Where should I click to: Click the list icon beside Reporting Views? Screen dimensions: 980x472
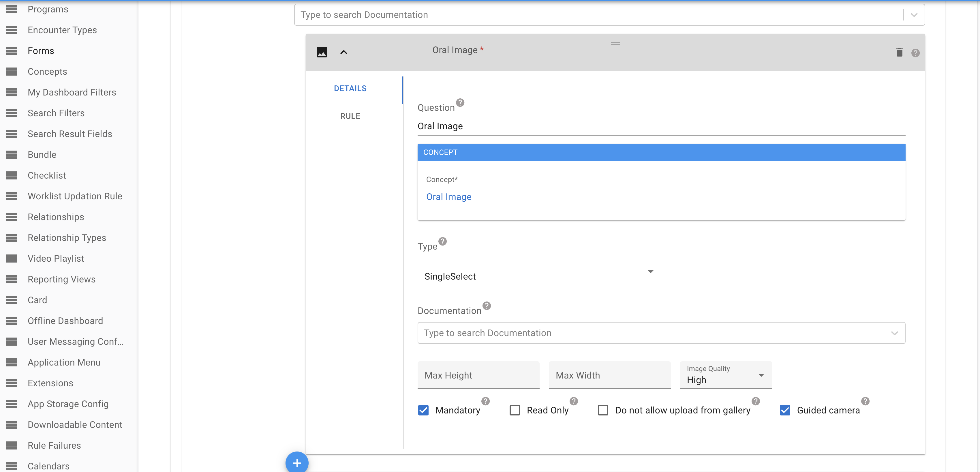tap(12, 279)
